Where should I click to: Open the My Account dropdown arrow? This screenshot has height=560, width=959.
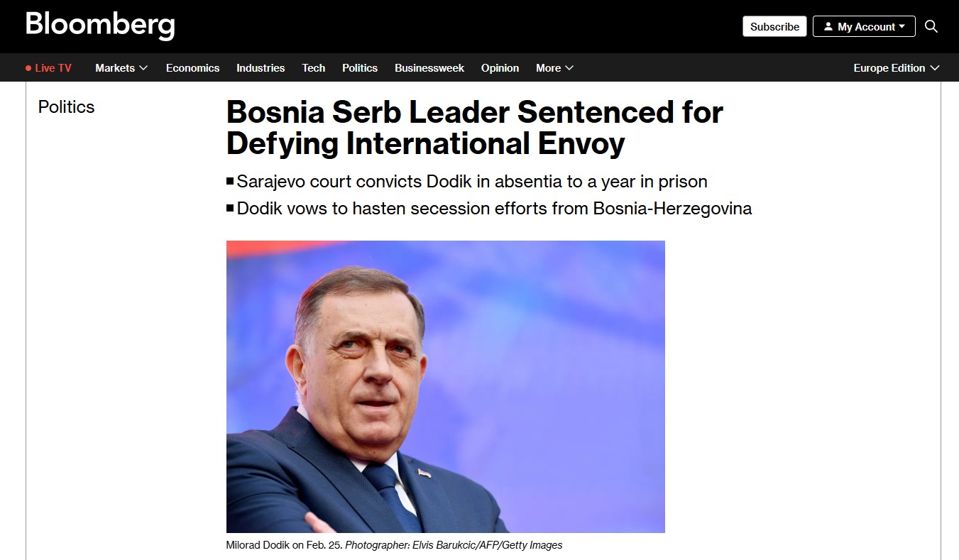point(902,26)
